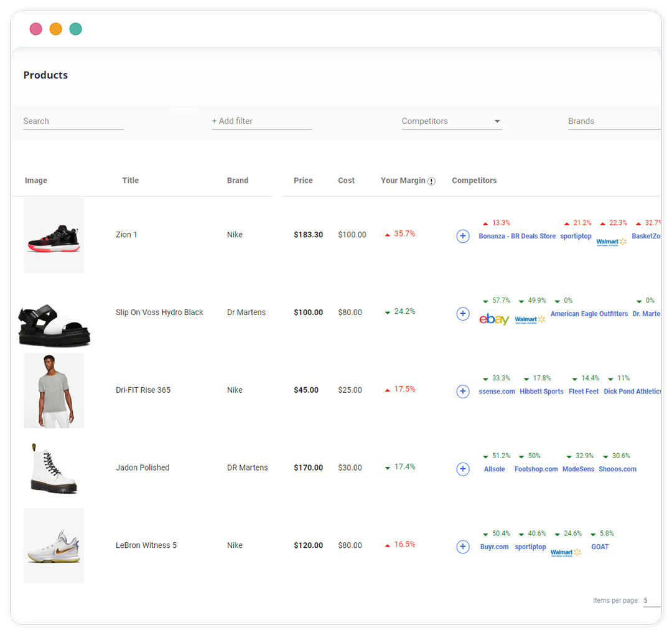Focus the Search field
The height and width of the screenshot is (635, 672).
click(73, 121)
